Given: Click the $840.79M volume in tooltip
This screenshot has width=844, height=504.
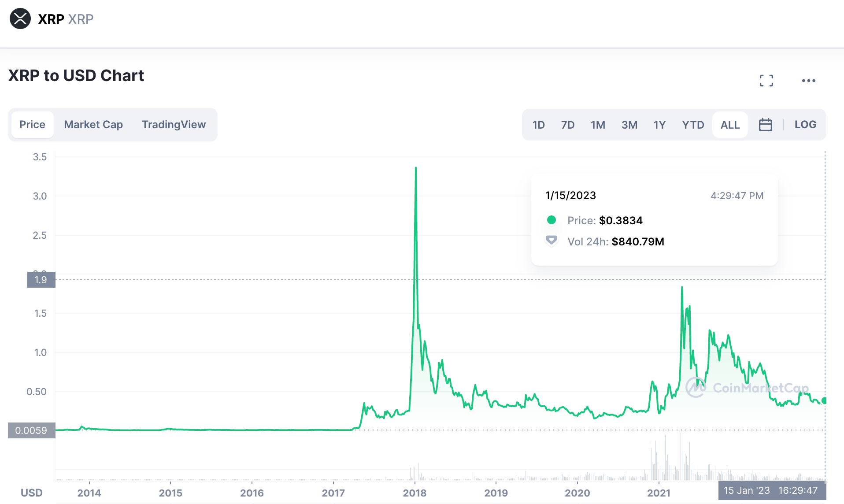Looking at the screenshot, I should click(638, 241).
